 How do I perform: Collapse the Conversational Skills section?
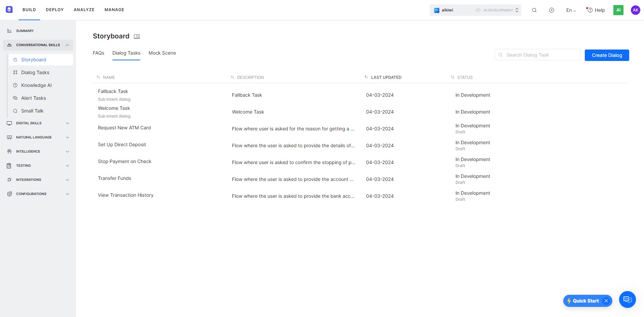(x=67, y=45)
